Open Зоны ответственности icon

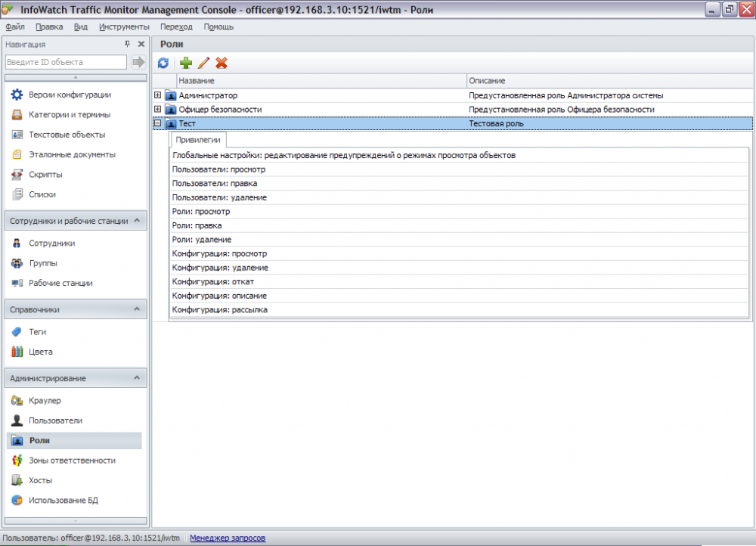tap(17, 460)
